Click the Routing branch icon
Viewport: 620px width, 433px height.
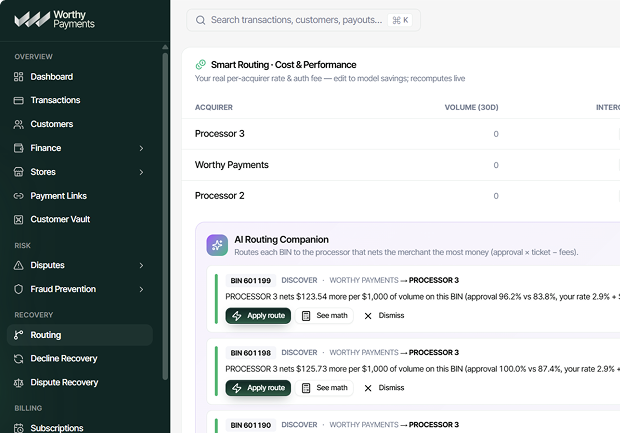[19, 335]
